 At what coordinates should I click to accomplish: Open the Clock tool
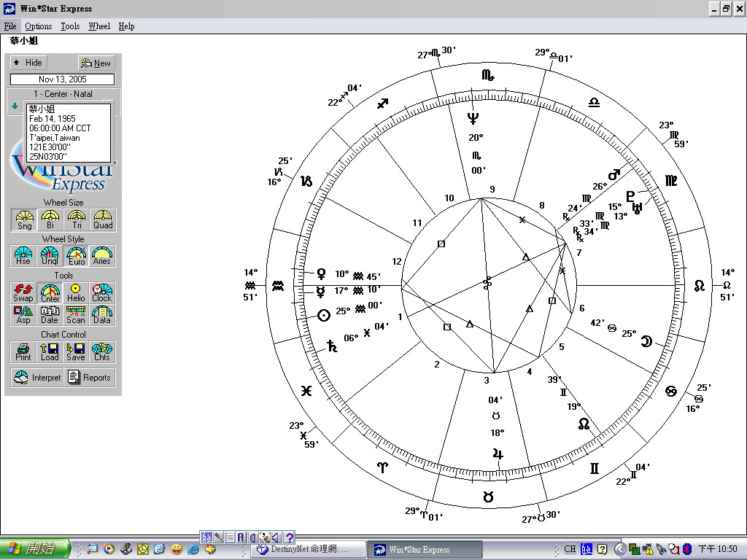pyautogui.click(x=102, y=292)
